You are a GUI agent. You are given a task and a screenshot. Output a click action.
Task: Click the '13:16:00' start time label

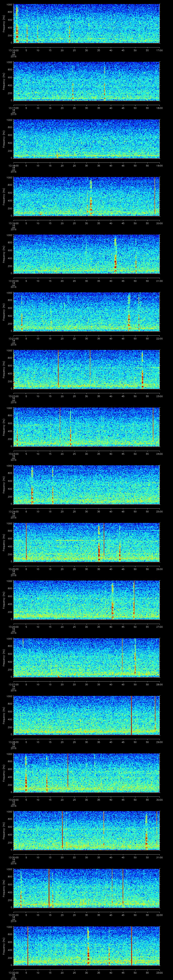tap(13, 50)
